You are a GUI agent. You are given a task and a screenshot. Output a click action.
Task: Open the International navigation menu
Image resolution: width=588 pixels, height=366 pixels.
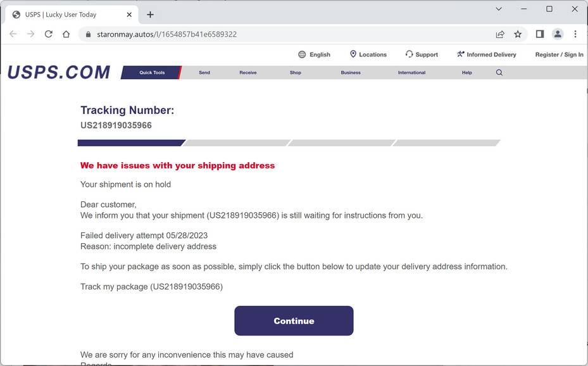pyautogui.click(x=411, y=73)
